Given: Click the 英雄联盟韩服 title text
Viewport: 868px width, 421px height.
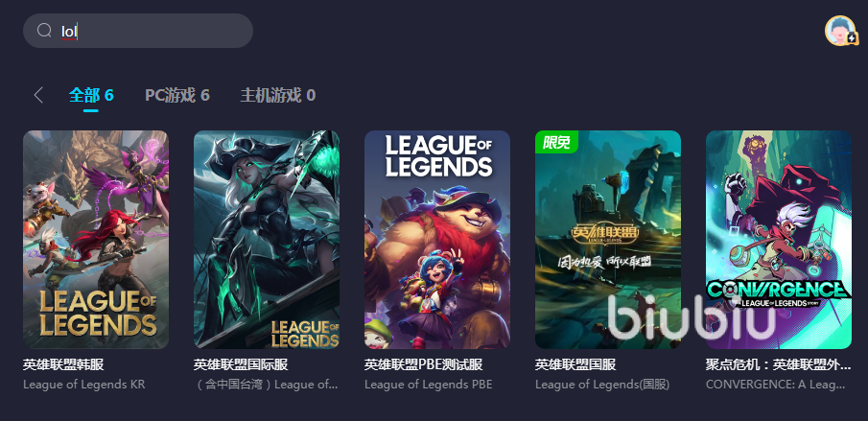Looking at the screenshot, I should click(x=63, y=364).
